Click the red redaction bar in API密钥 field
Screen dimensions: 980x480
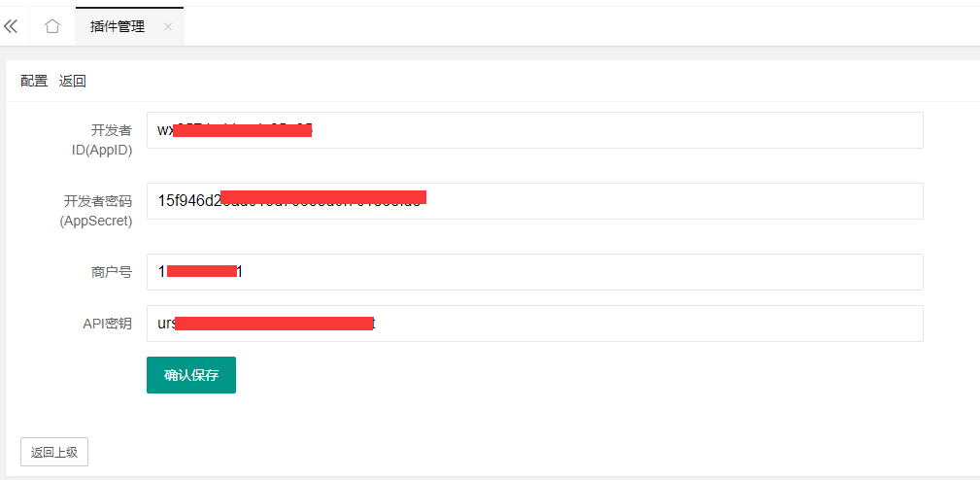[x=274, y=324]
